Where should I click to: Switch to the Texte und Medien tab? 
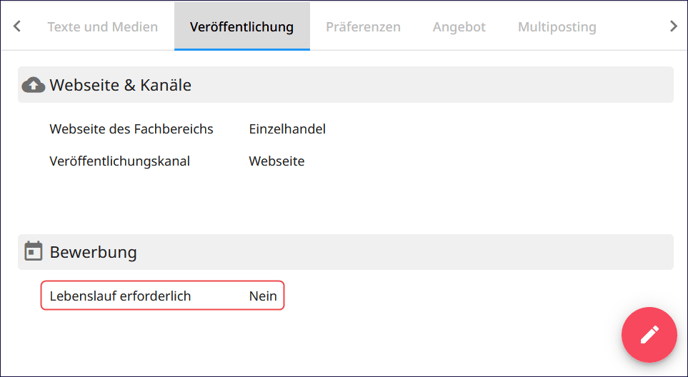pos(103,27)
